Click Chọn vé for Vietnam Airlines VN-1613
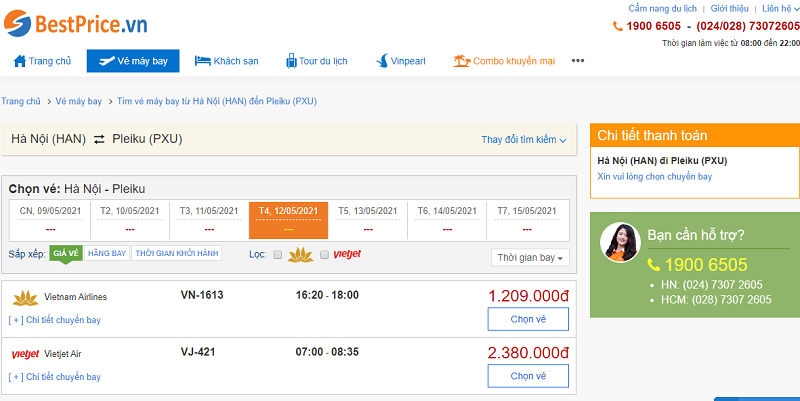Image resolution: width=800 pixels, height=401 pixels. (x=528, y=319)
